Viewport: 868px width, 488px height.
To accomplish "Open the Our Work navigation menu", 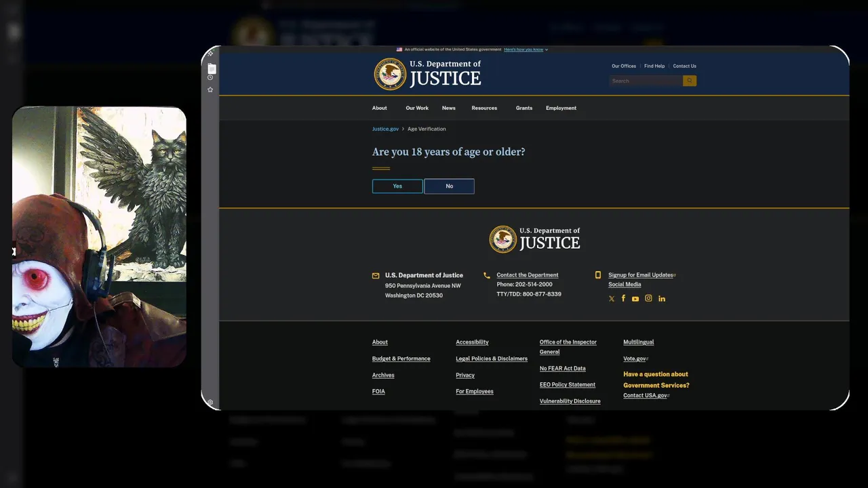I will [417, 108].
